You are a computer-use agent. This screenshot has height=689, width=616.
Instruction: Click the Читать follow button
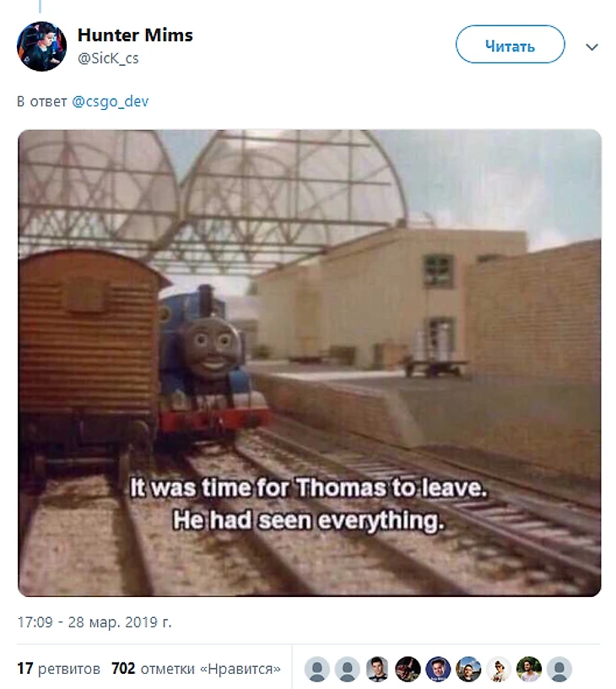coord(511,45)
